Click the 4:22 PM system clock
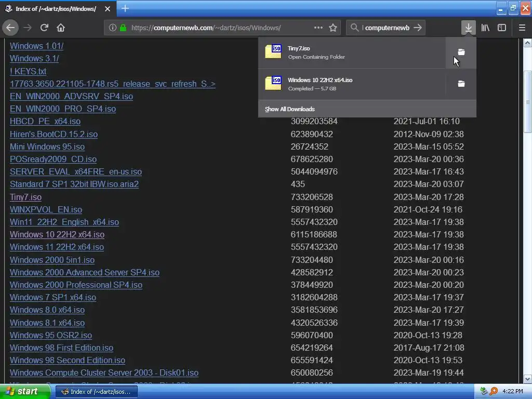Viewport: 532px width, 399px height. (512, 391)
